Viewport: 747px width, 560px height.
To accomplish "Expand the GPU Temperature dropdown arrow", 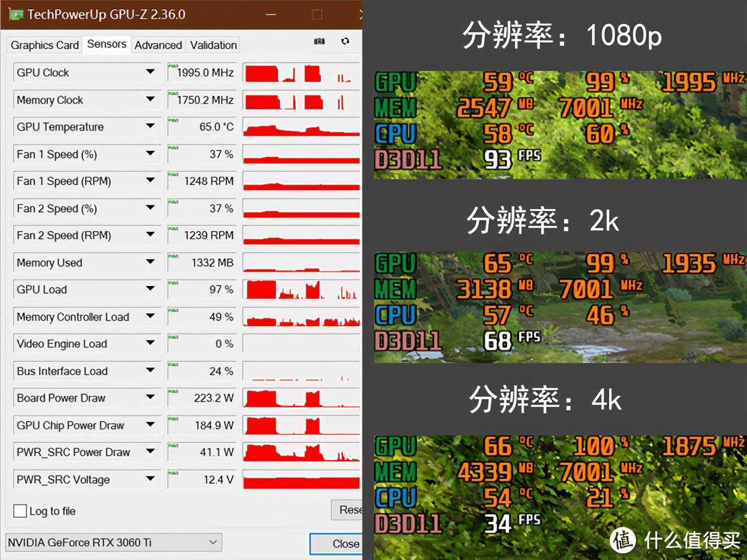I will [150, 126].
